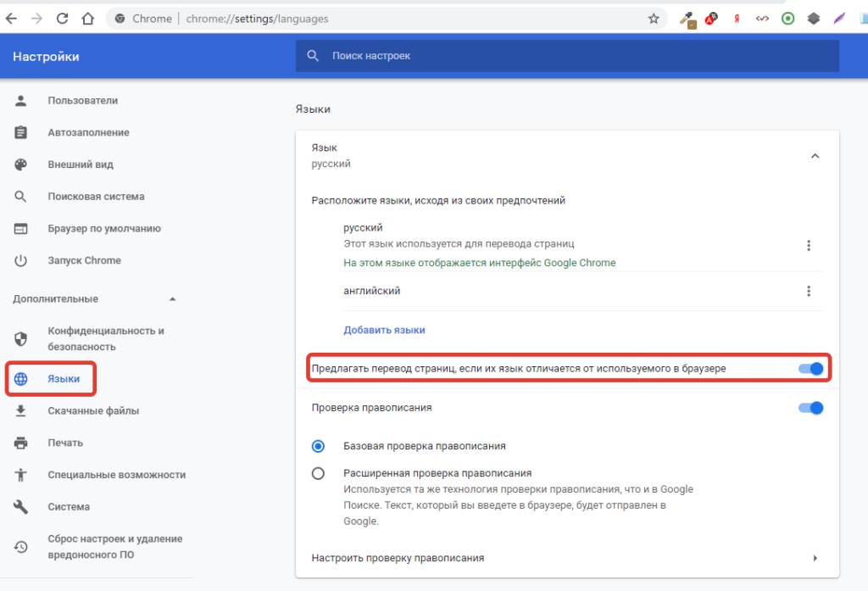
Task: Select Языки in the settings sidebar
Action: (x=63, y=379)
